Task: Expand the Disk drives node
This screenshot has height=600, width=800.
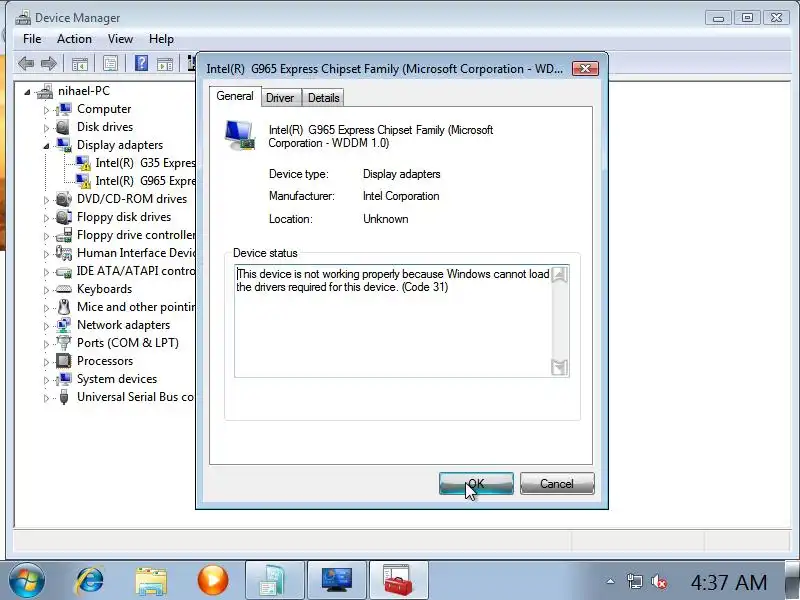Action: click(46, 128)
